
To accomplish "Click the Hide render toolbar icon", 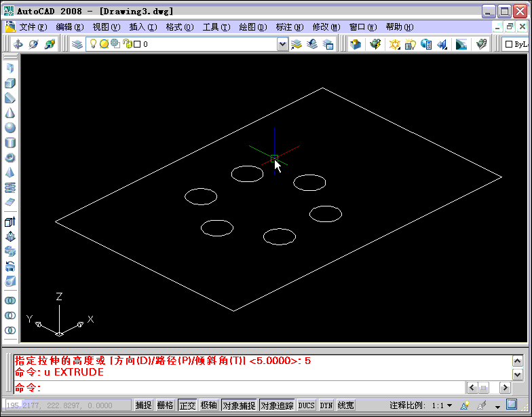I will click(356, 44).
